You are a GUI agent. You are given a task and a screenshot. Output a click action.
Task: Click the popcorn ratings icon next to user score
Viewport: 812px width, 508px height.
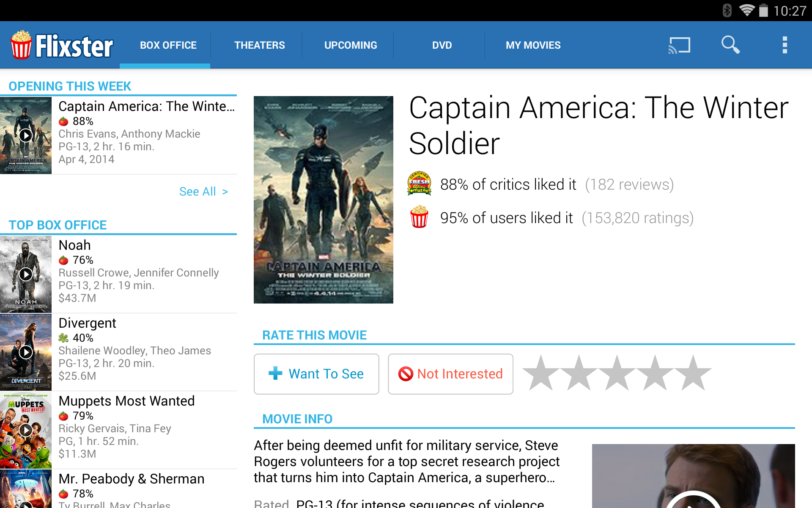pyautogui.click(x=419, y=218)
